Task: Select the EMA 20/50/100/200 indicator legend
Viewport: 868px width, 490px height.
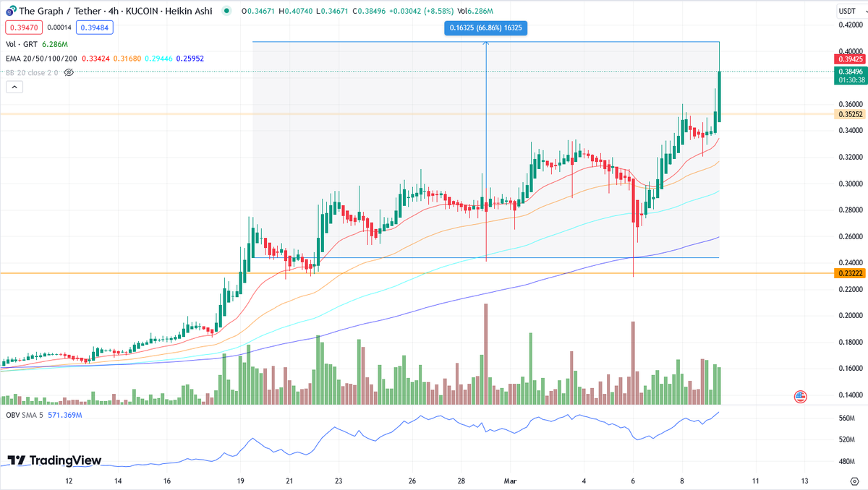Action: [42, 59]
